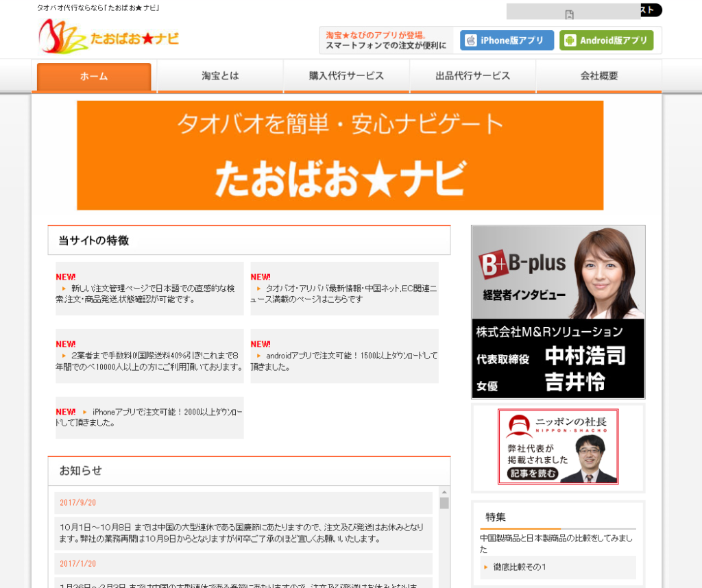The height and width of the screenshot is (588, 702).
Task: Click the Apple icon on iPhone app button
Action: point(471,40)
